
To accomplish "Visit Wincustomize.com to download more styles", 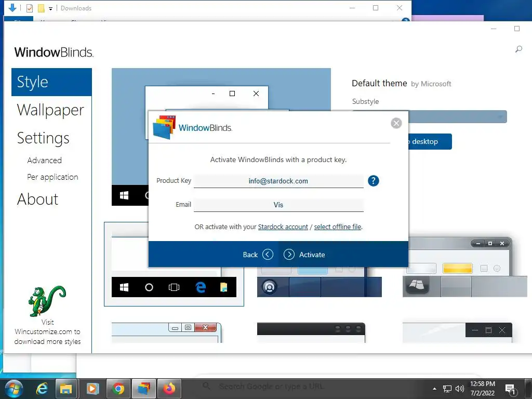I will pyautogui.click(x=47, y=332).
